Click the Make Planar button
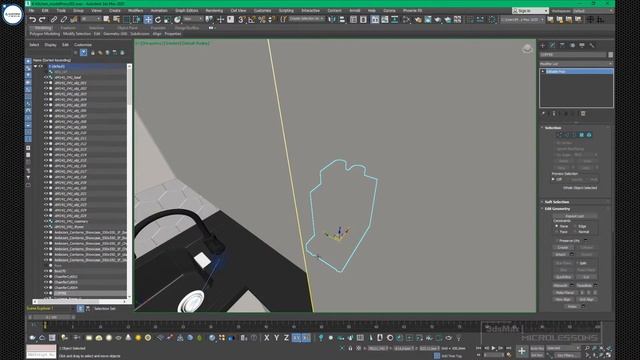This screenshot has width=640, height=360. [x=565, y=293]
